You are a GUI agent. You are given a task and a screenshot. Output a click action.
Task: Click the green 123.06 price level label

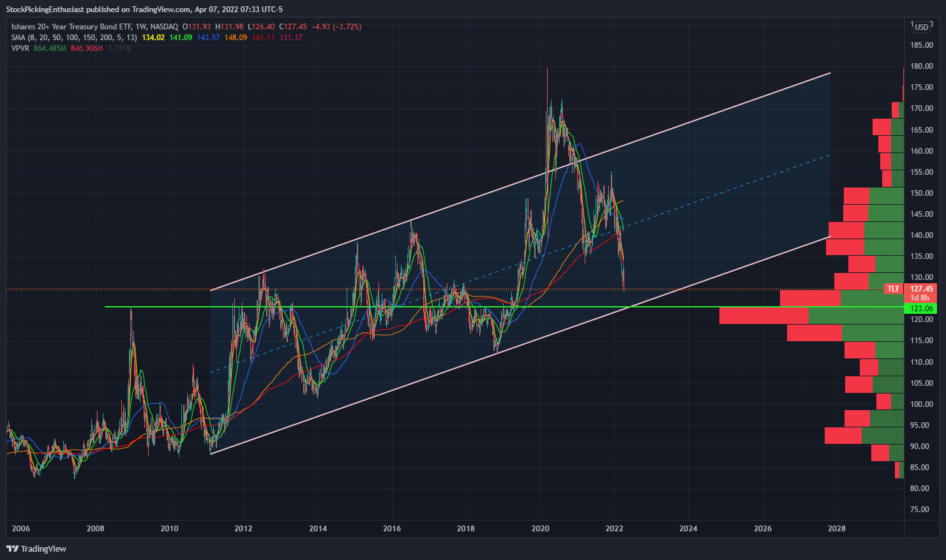pyautogui.click(x=922, y=309)
